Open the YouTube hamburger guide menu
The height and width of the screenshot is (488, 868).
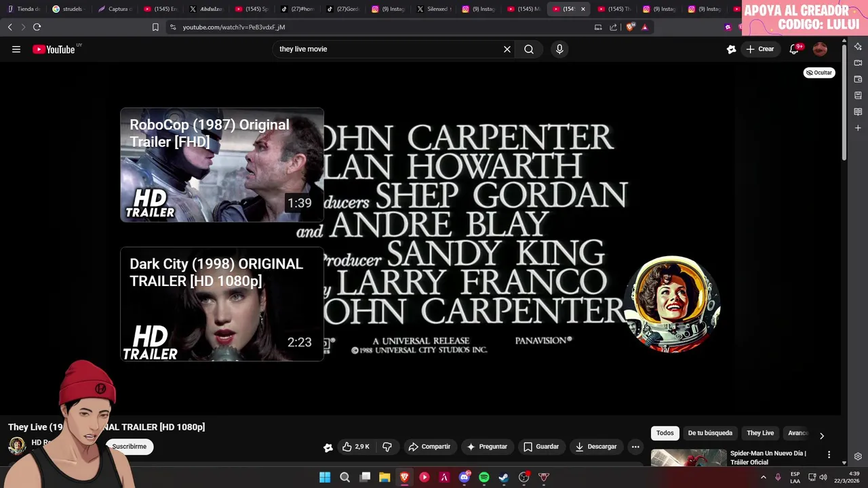[x=16, y=49]
